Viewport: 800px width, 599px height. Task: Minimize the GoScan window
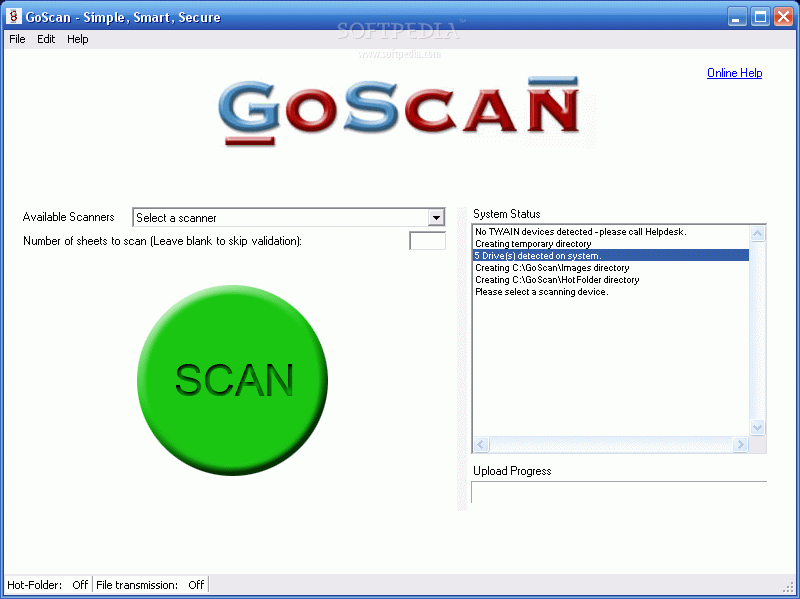tap(736, 17)
